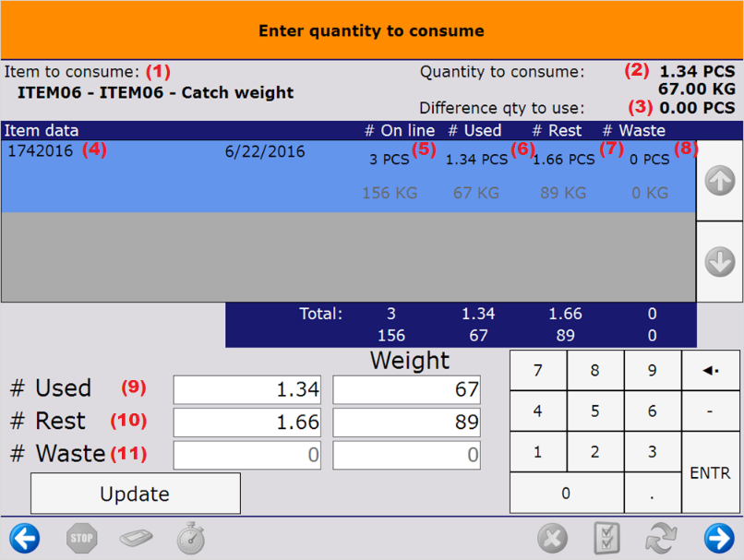Select the # Rest weight field

point(407,423)
